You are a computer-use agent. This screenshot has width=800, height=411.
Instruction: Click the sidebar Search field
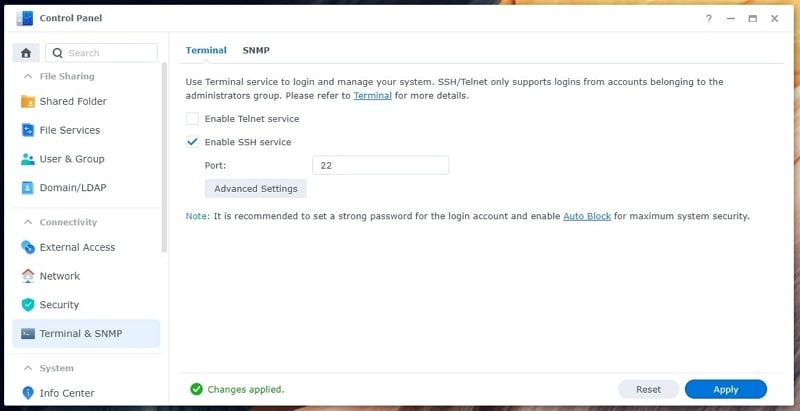102,53
